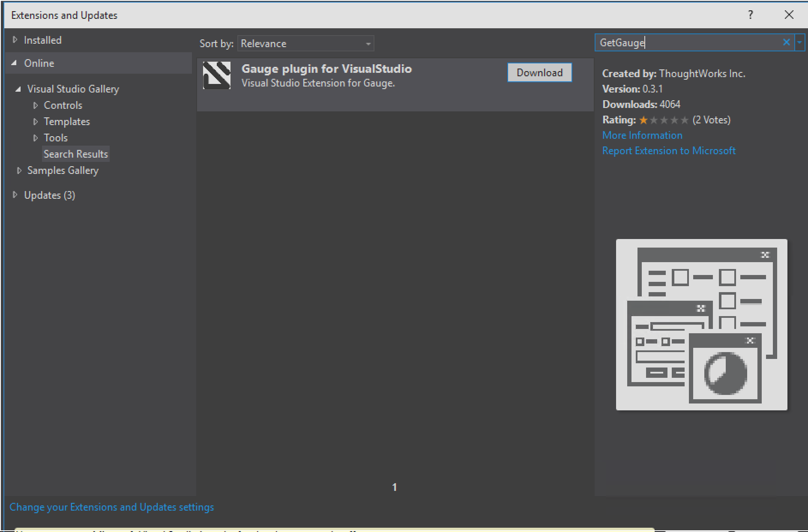The image size is (808, 532).
Task: Open the Sort by Relevance dropdown
Action: coord(305,44)
